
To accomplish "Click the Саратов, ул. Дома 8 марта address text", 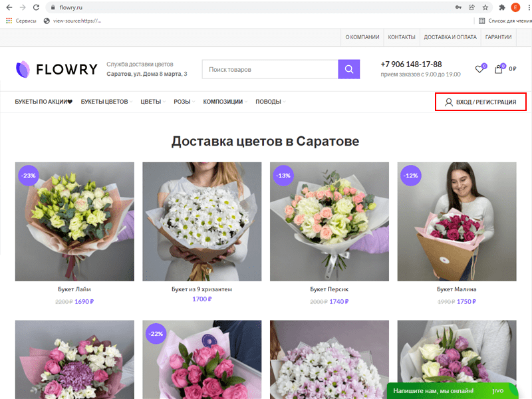I will (x=146, y=74).
